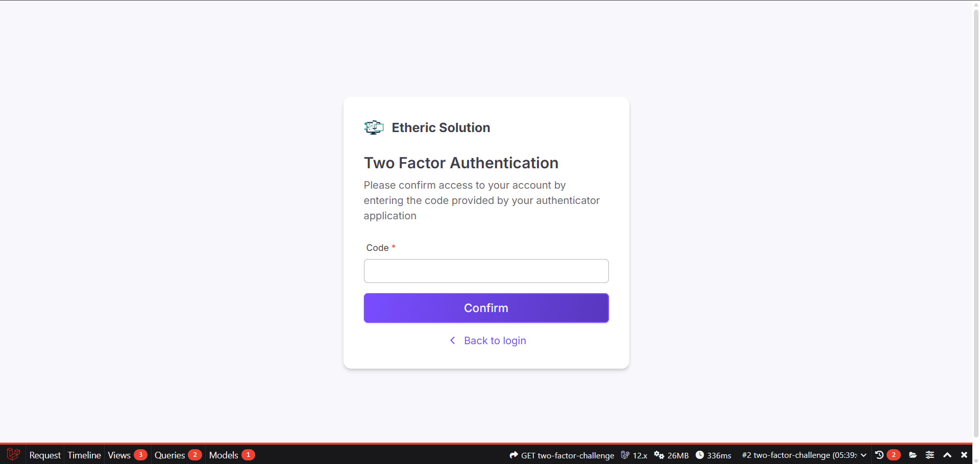980x464 pixels.
Task: Open the Queries tab
Action: [x=169, y=455]
